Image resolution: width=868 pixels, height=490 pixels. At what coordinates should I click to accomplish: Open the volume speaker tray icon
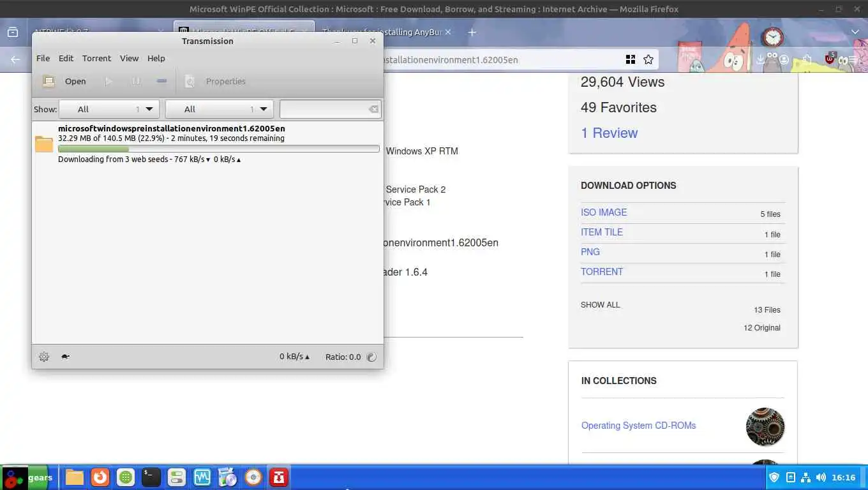[x=821, y=477]
